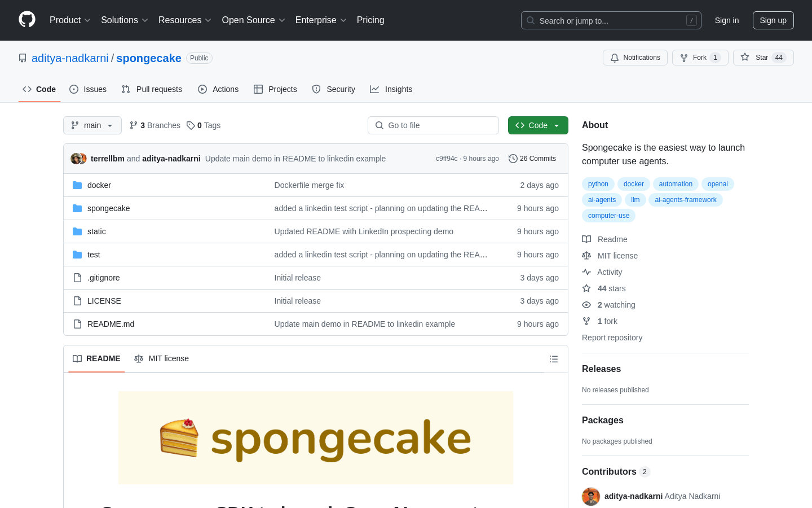Select the MIT license tab
812x508 pixels.
coord(161,358)
